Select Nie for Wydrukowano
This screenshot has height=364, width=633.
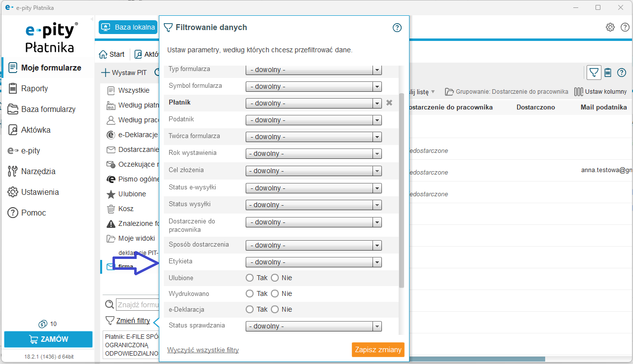(x=275, y=293)
